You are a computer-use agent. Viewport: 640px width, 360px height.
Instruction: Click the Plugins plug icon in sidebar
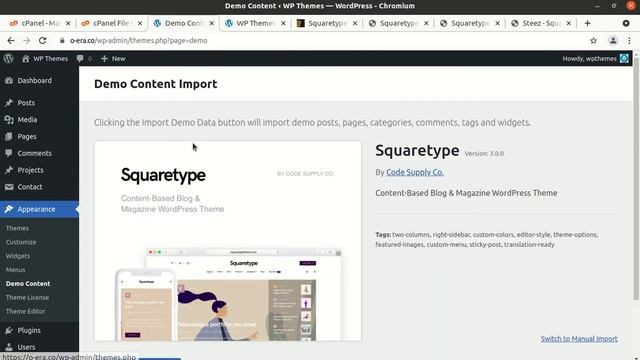pyautogui.click(x=9, y=330)
